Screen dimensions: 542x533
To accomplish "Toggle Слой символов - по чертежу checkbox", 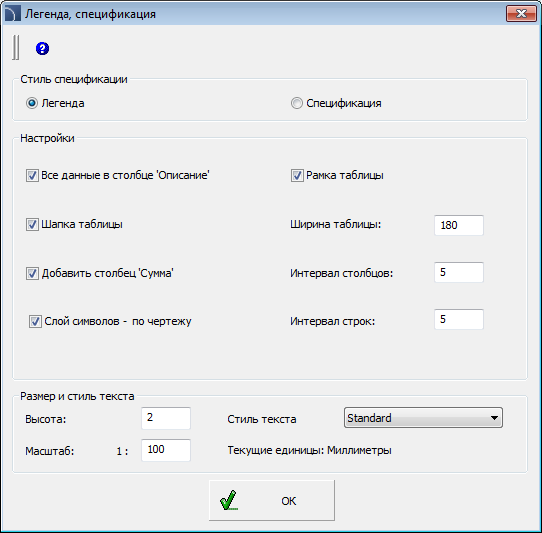I will coord(35,322).
